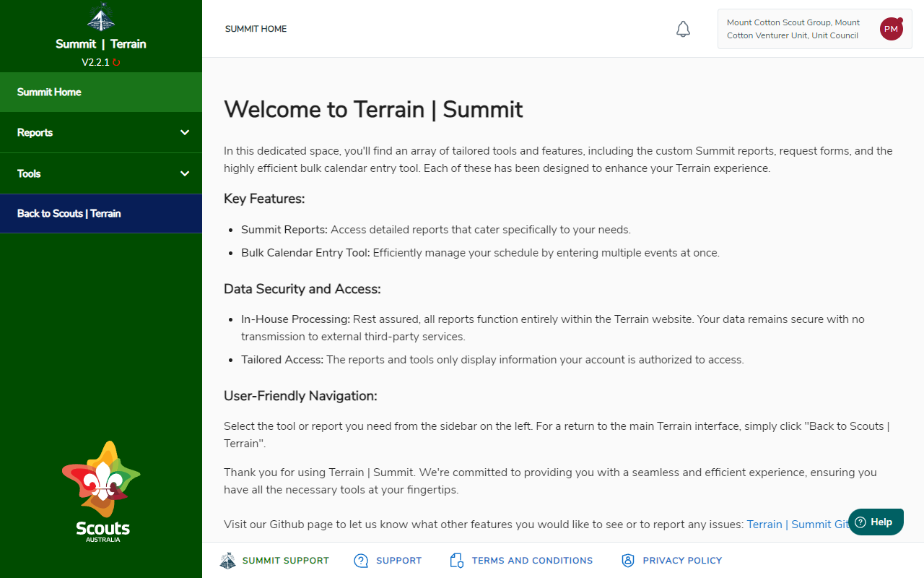Click the Privacy Policy shield icon
The height and width of the screenshot is (578, 924).
(627, 560)
